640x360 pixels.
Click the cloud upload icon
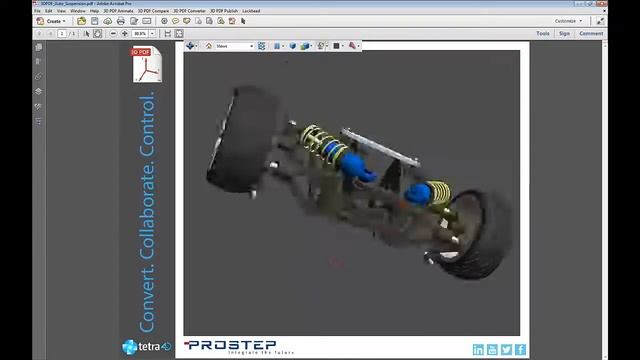[107, 21]
